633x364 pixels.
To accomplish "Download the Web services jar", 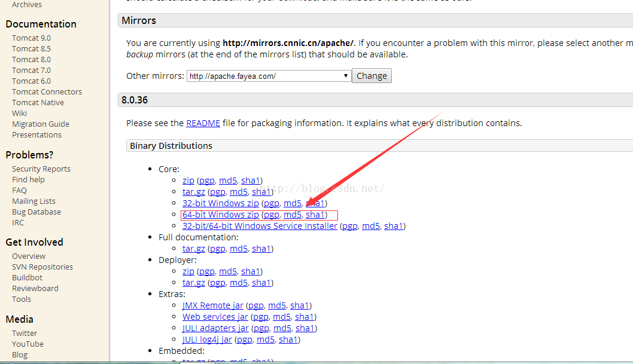I will [215, 317].
